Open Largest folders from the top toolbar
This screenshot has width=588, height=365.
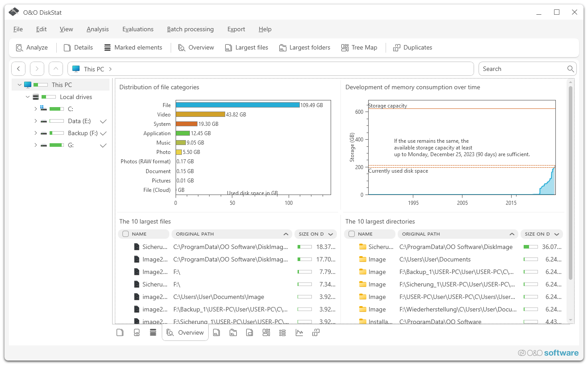[x=305, y=47]
